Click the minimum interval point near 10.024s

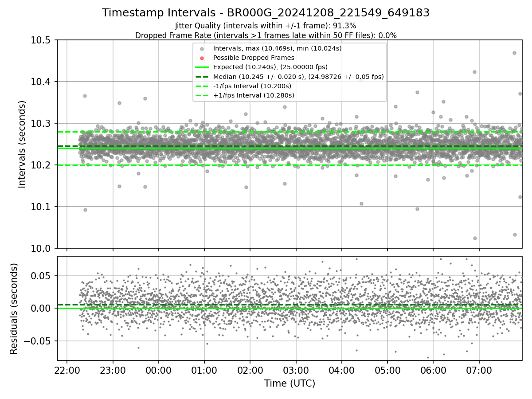tap(475, 238)
